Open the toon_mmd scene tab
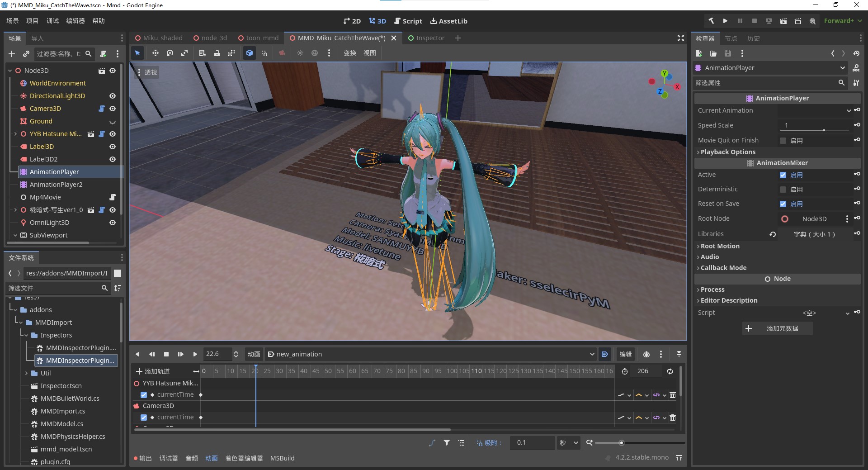868x470 pixels. coord(259,38)
